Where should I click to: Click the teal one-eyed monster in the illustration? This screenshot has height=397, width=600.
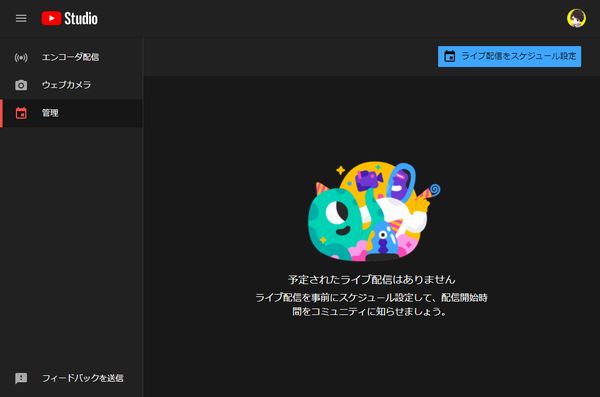click(x=337, y=222)
